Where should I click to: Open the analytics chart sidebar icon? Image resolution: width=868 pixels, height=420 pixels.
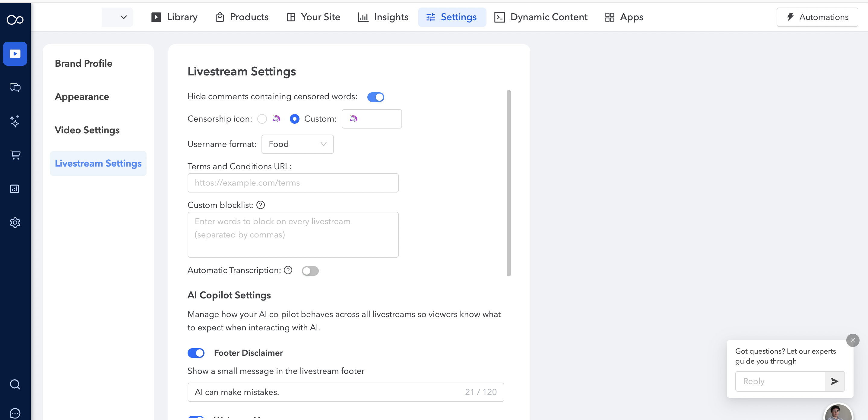[15, 189]
